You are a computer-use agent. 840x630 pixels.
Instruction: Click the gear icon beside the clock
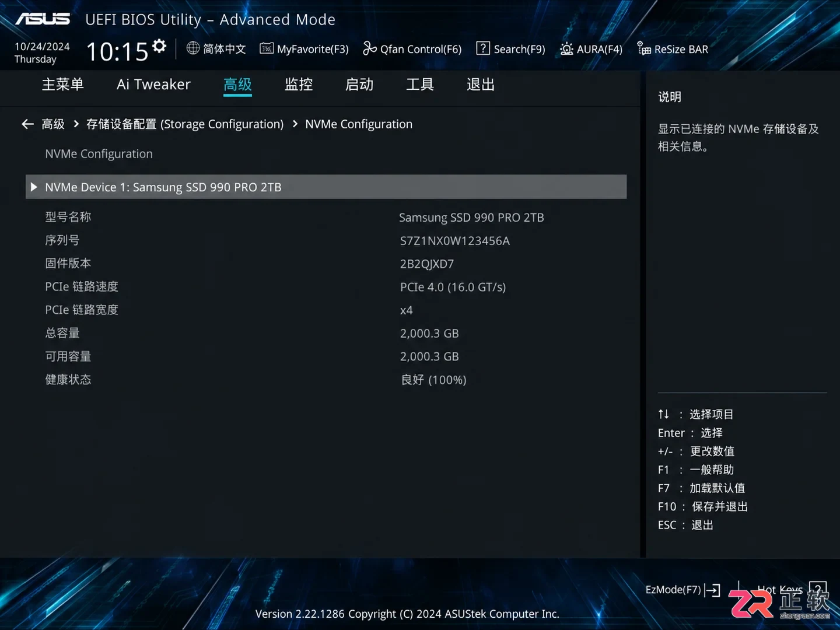coord(159,45)
